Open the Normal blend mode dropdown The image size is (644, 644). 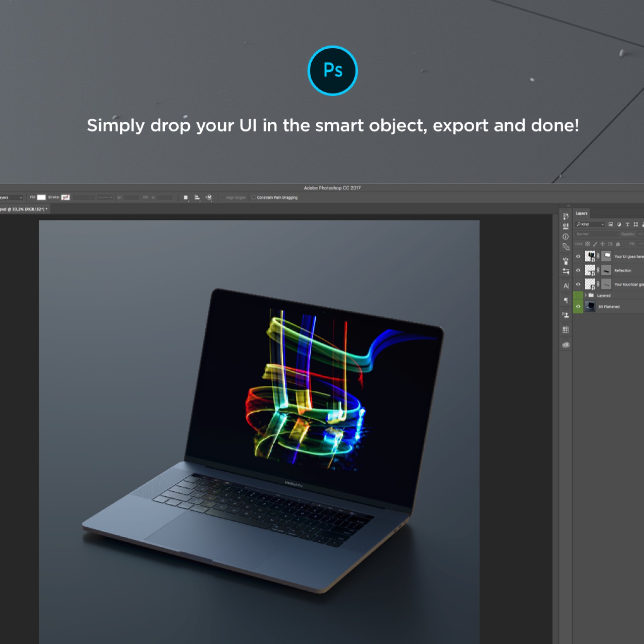point(596,234)
